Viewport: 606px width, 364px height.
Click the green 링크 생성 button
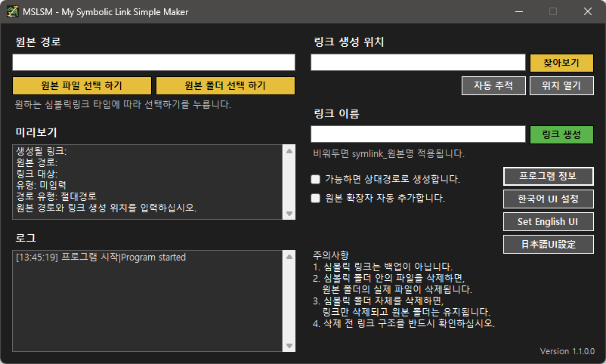click(561, 134)
